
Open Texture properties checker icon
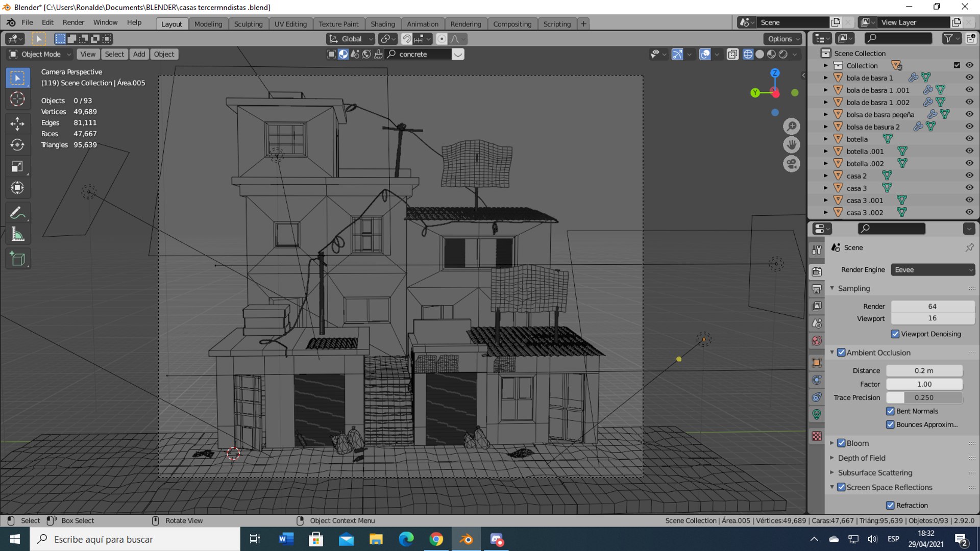click(x=817, y=436)
